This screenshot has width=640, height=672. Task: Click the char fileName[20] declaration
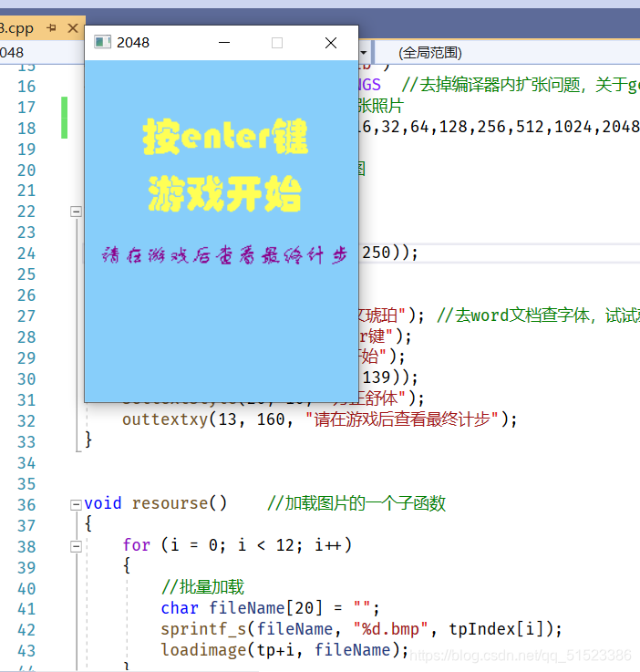coord(270,608)
